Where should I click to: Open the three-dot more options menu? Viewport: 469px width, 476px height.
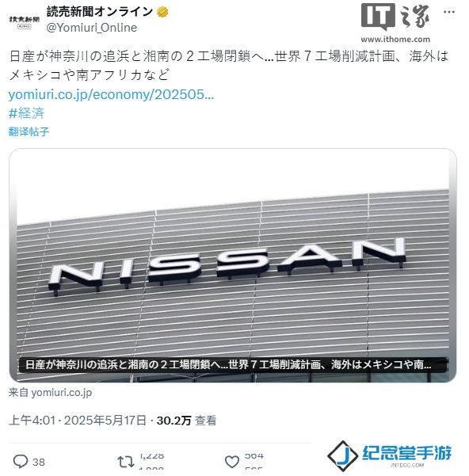tap(449, 12)
